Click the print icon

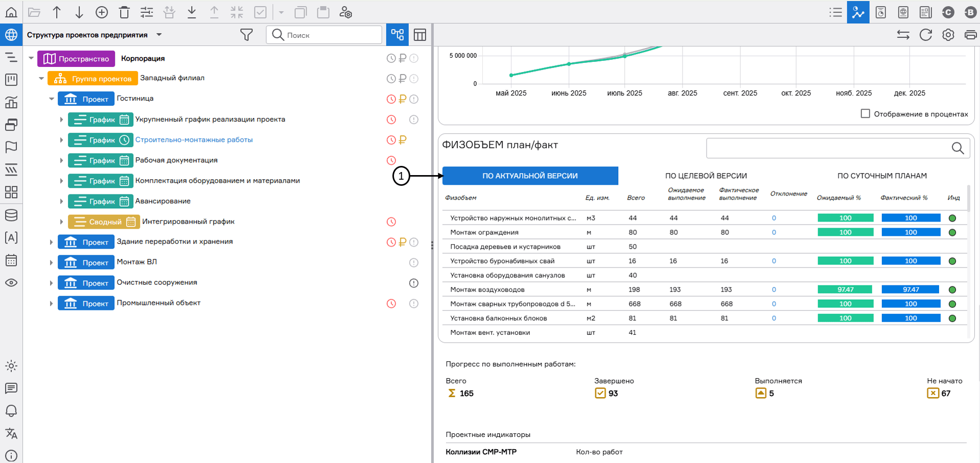coord(970,35)
